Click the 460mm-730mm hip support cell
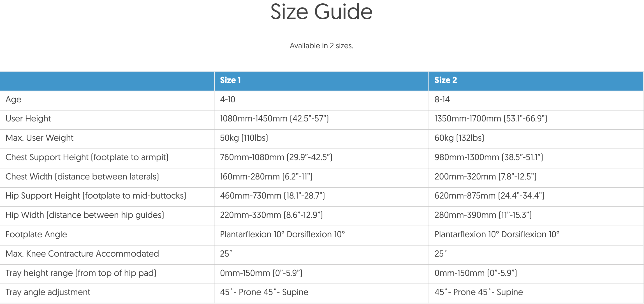This screenshot has width=644, height=304. [x=272, y=196]
